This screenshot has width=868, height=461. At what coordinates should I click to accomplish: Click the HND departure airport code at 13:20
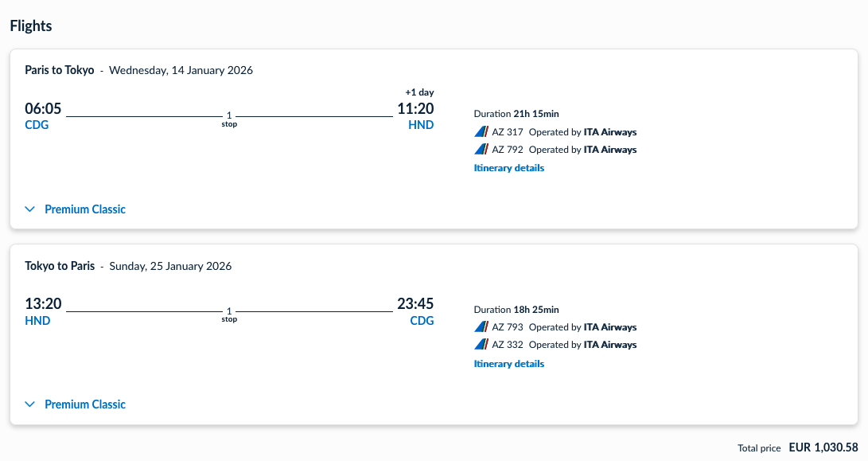click(x=37, y=321)
